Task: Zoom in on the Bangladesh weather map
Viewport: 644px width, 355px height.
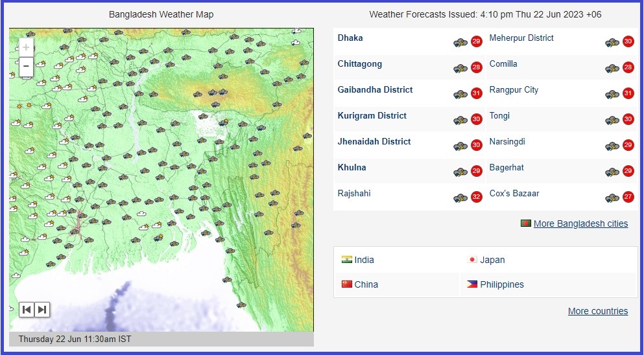Action: click(26, 47)
